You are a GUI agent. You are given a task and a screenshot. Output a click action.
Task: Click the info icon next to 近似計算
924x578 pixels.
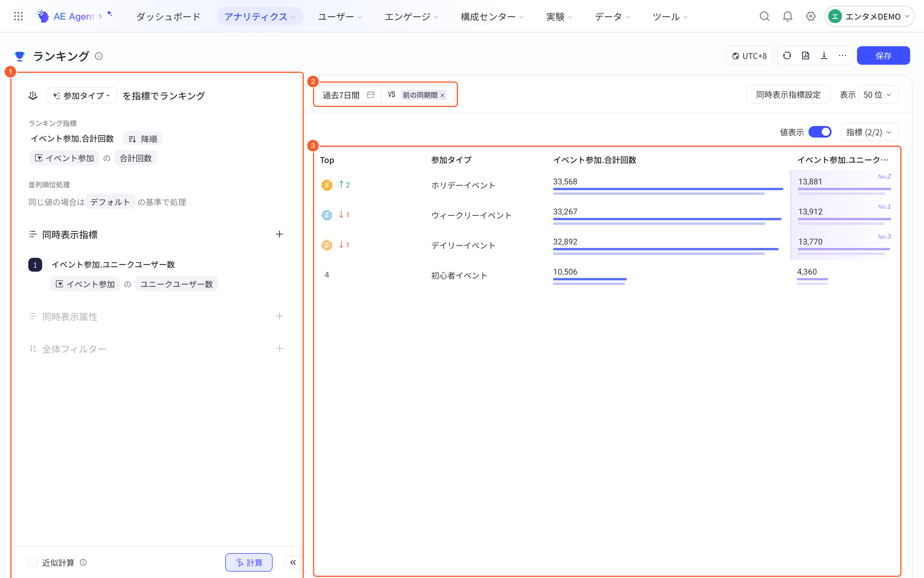click(83, 562)
